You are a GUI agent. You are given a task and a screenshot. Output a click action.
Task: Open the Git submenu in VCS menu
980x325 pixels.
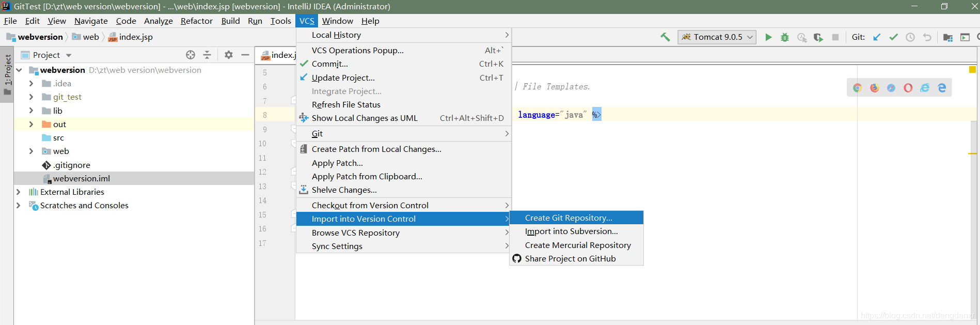404,133
